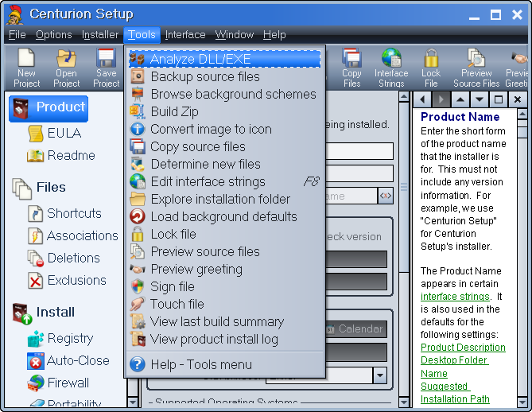The height and width of the screenshot is (412, 532).
Task: Choose Load background defaults menu item
Action: (x=224, y=216)
